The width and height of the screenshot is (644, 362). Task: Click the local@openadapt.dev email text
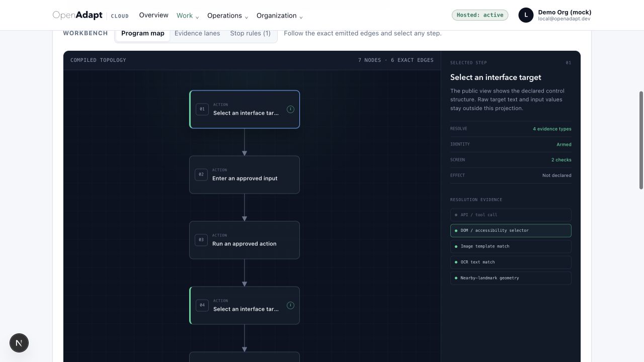click(564, 19)
